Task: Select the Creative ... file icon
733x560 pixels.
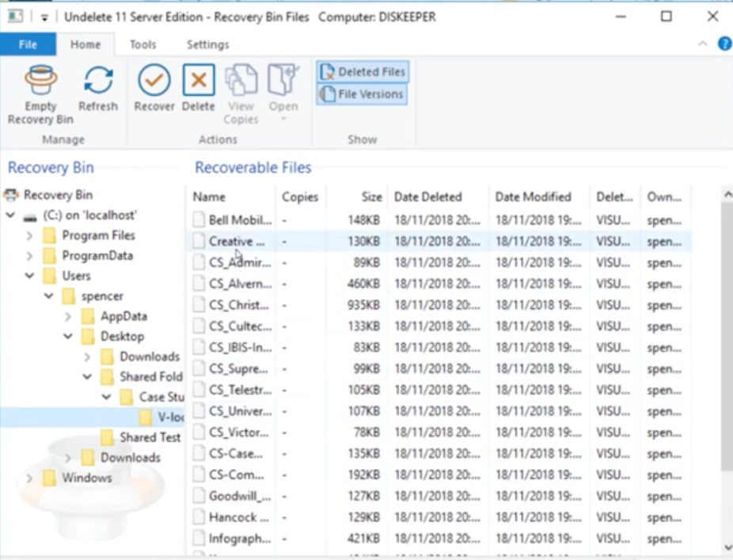Action: pyautogui.click(x=199, y=241)
